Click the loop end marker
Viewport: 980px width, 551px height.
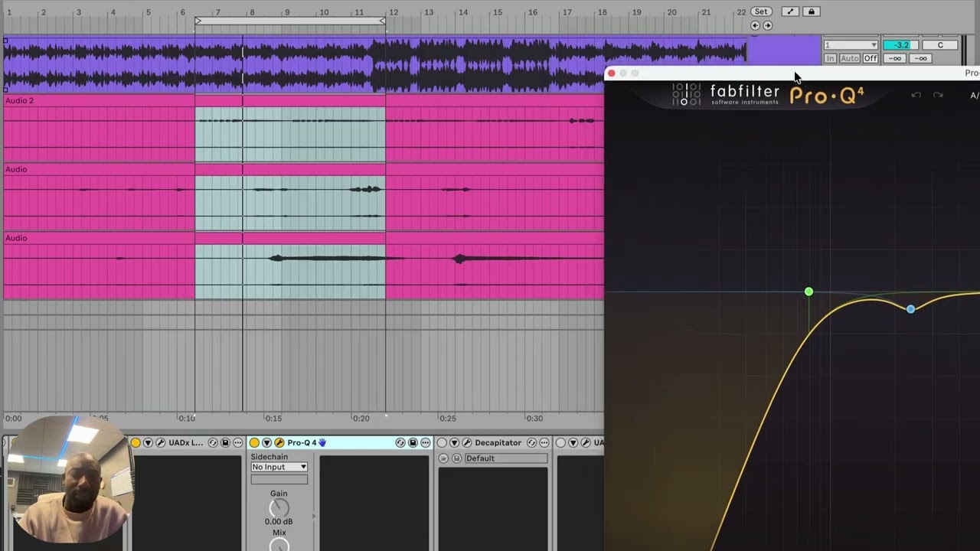click(x=383, y=21)
